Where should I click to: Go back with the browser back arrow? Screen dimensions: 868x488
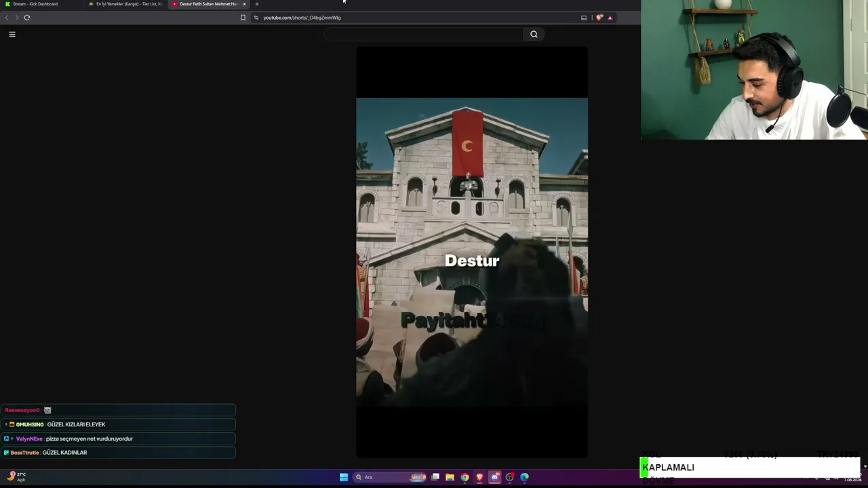click(x=7, y=18)
